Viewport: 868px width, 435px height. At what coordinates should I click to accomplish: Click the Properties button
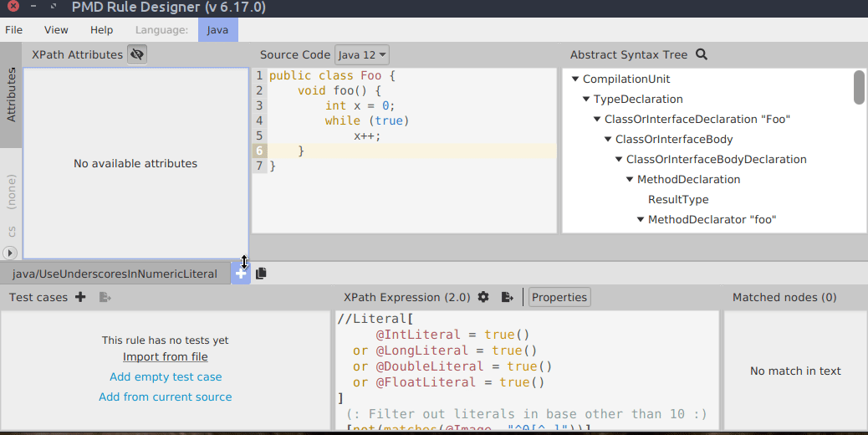pyautogui.click(x=559, y=297)
